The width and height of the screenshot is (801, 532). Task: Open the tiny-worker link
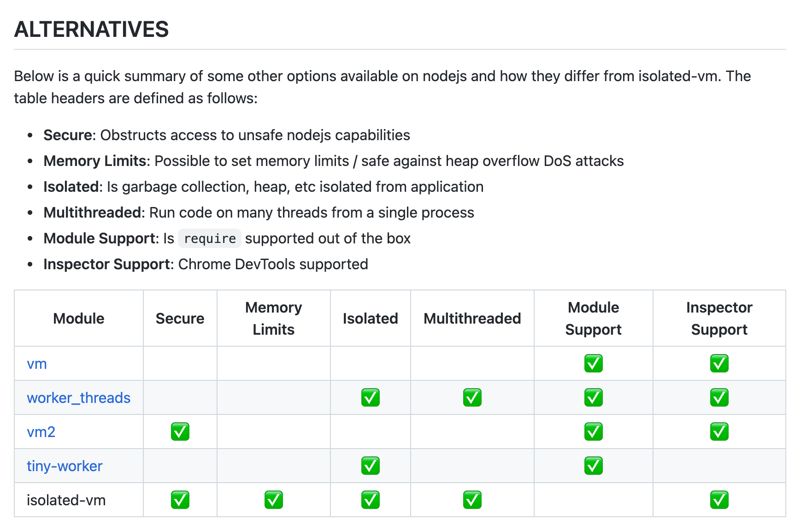[x=65, y=466]
